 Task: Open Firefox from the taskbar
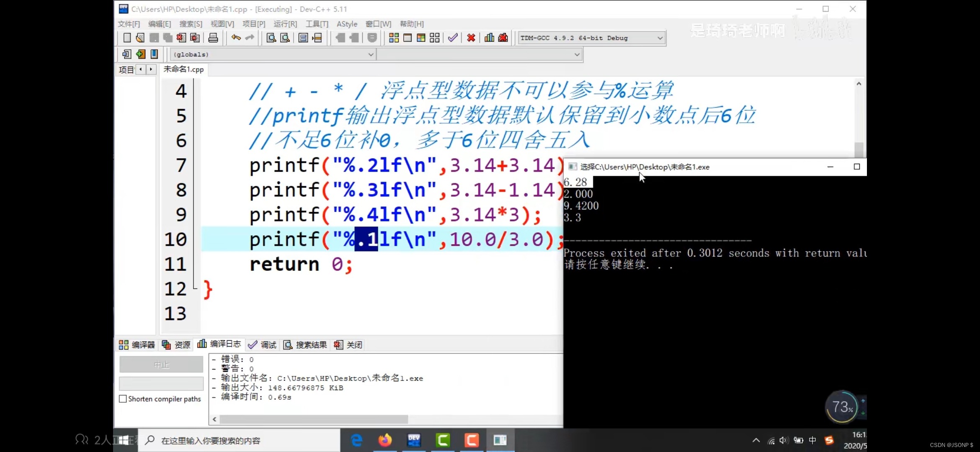pos(385,440)
